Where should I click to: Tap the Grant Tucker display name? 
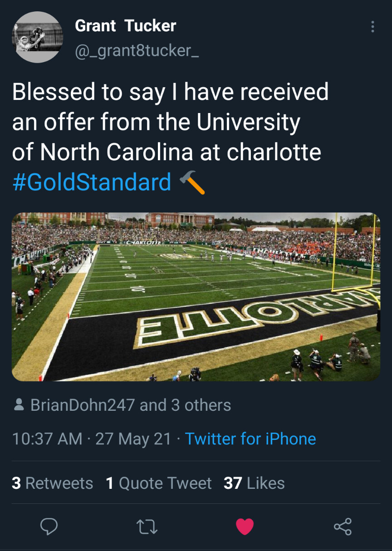click(x=125, y=26)
